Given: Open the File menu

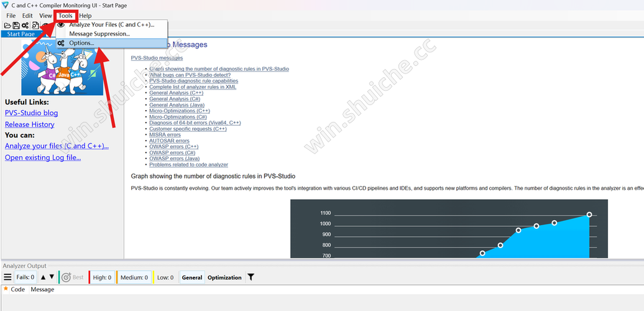Looking at the screenshot, I should [11, 16].
